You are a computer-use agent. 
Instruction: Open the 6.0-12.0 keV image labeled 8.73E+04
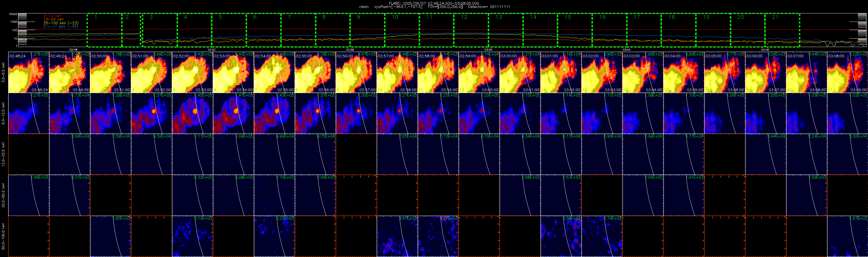[70, 113]
